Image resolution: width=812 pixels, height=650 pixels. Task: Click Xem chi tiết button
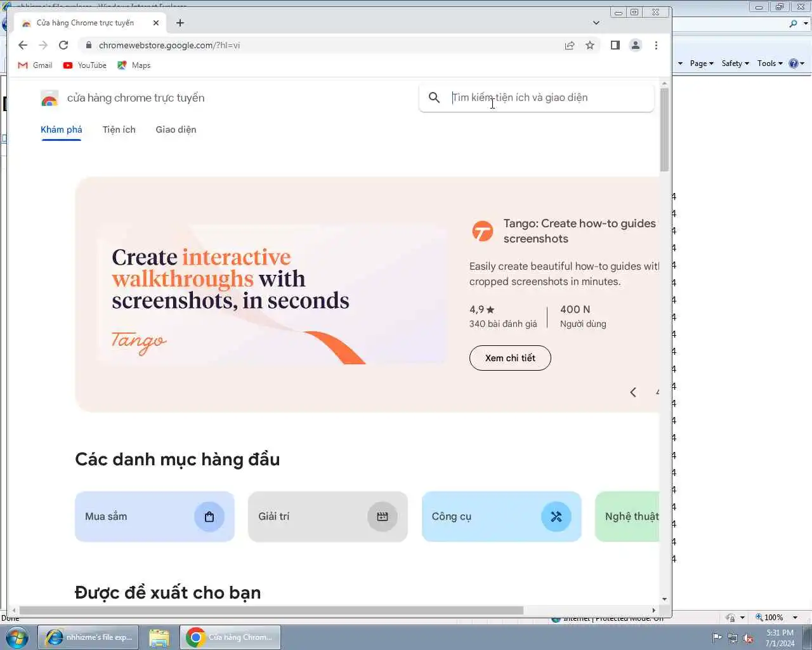510,358
